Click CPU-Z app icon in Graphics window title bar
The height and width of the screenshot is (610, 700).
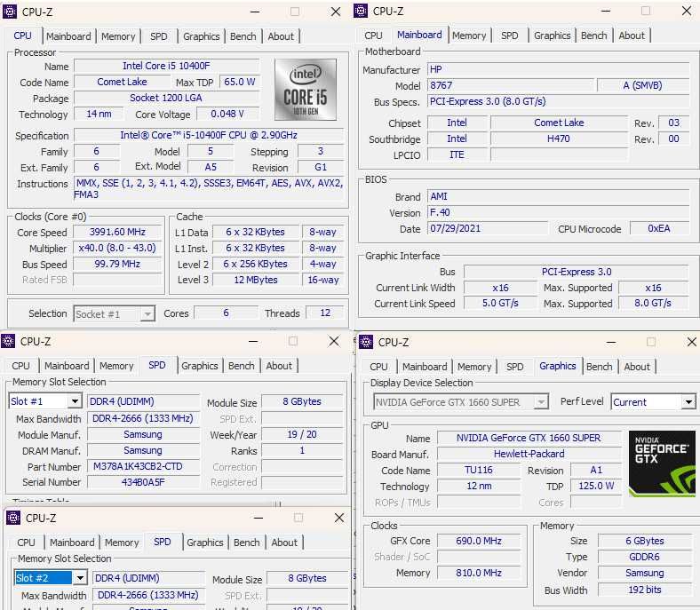366,342
